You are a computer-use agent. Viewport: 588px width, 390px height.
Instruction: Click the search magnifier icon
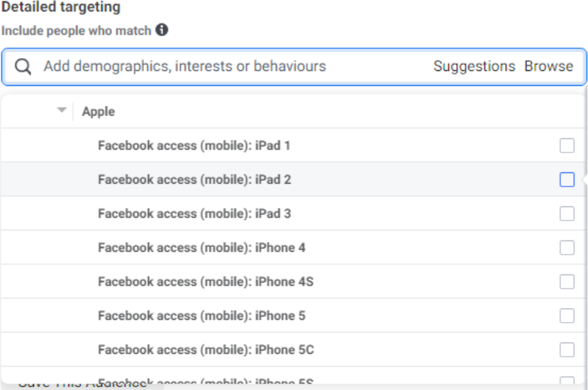pos(23,67)
